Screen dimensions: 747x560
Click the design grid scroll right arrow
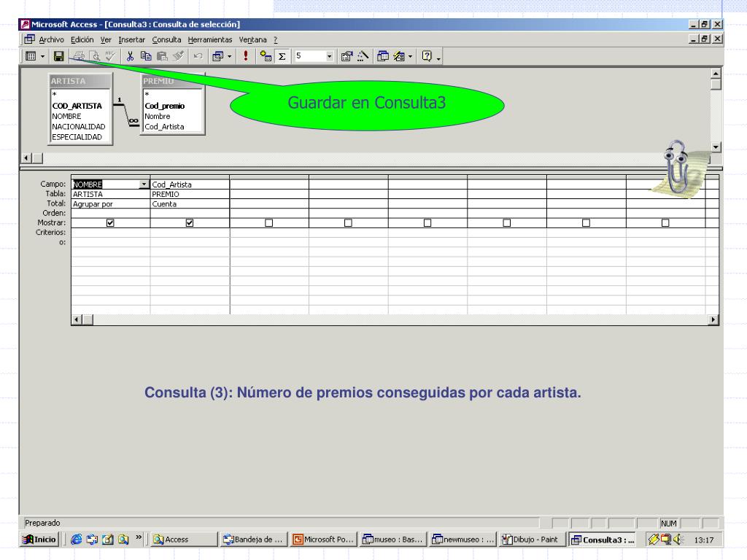click(713, 319)
